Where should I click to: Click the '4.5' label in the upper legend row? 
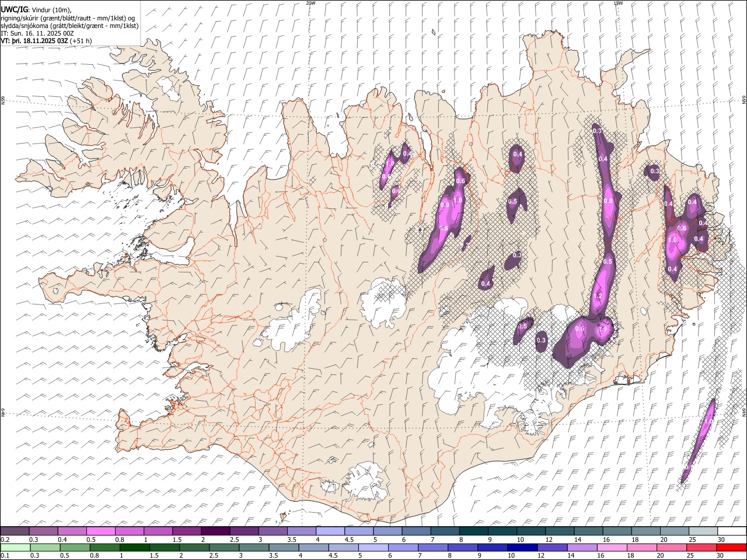[x=349, y=540]
